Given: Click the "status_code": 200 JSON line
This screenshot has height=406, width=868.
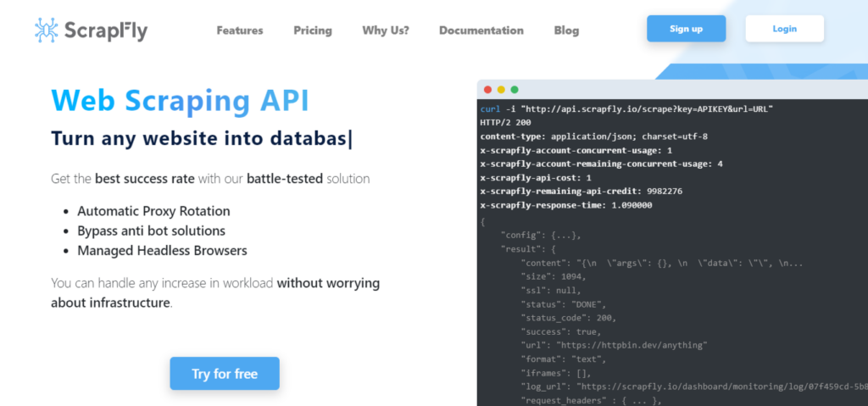Looking at the screenshot, I should [569, 318].
